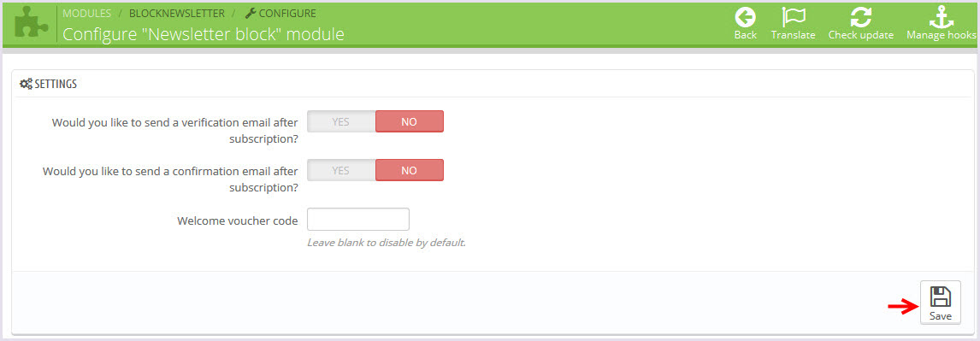Select NO for confirmation email

410,170
